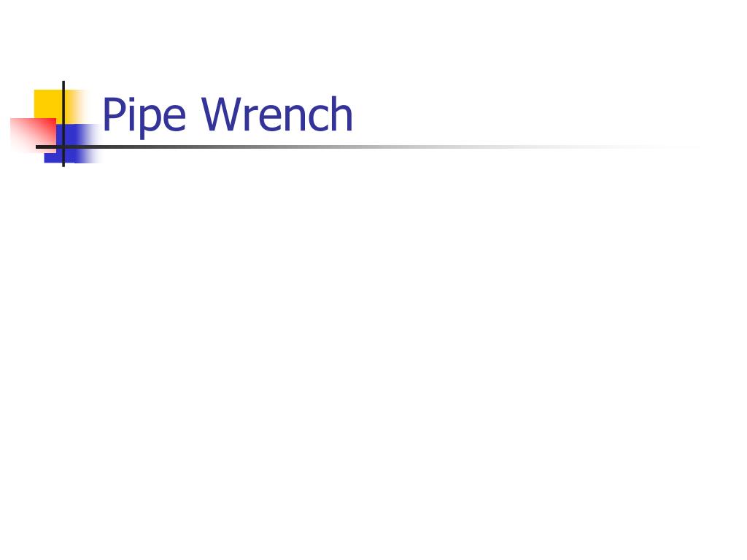747x560 pixels.
Task: Click the word "Wrench" in the title
Action: pos(276,114)
